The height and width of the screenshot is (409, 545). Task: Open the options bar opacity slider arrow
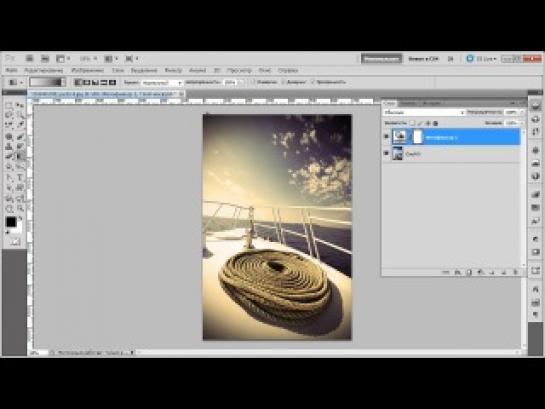click(x=242, y=82)
